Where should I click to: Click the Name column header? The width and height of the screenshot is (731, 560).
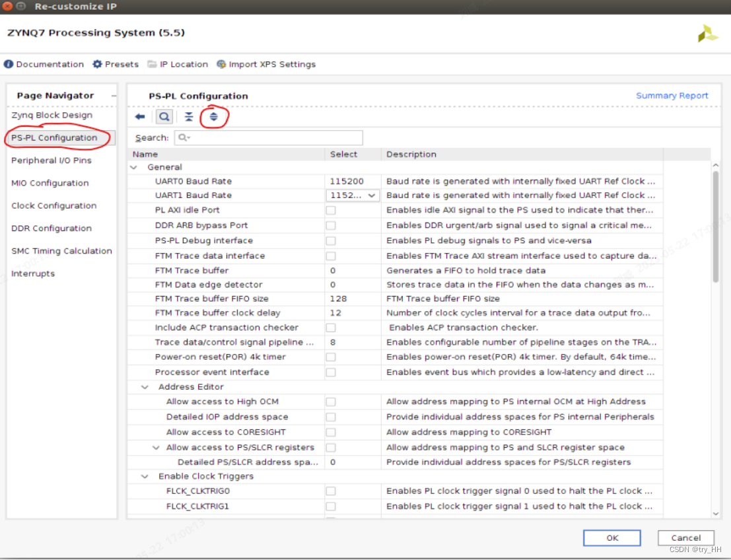[226, 155]
